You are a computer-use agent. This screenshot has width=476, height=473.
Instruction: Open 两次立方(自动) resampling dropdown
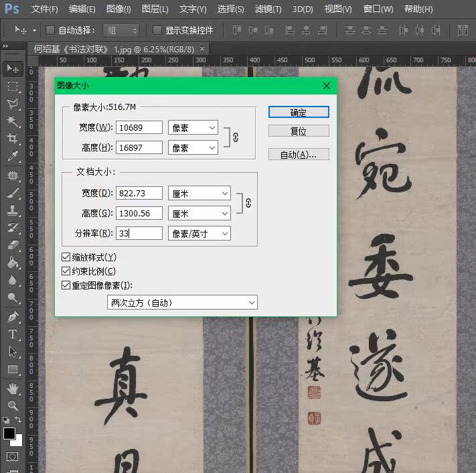[x=182, y=302]
